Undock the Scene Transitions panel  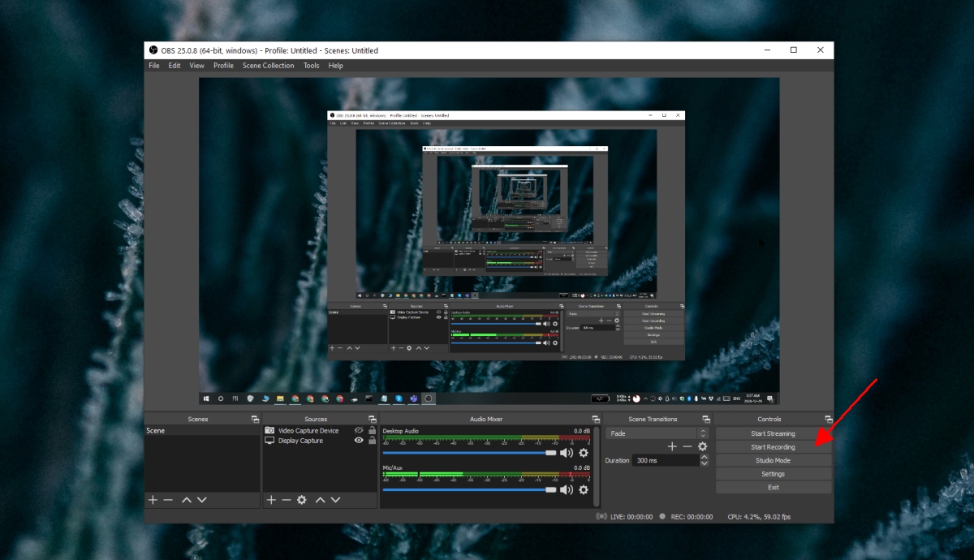coord(705,419)
